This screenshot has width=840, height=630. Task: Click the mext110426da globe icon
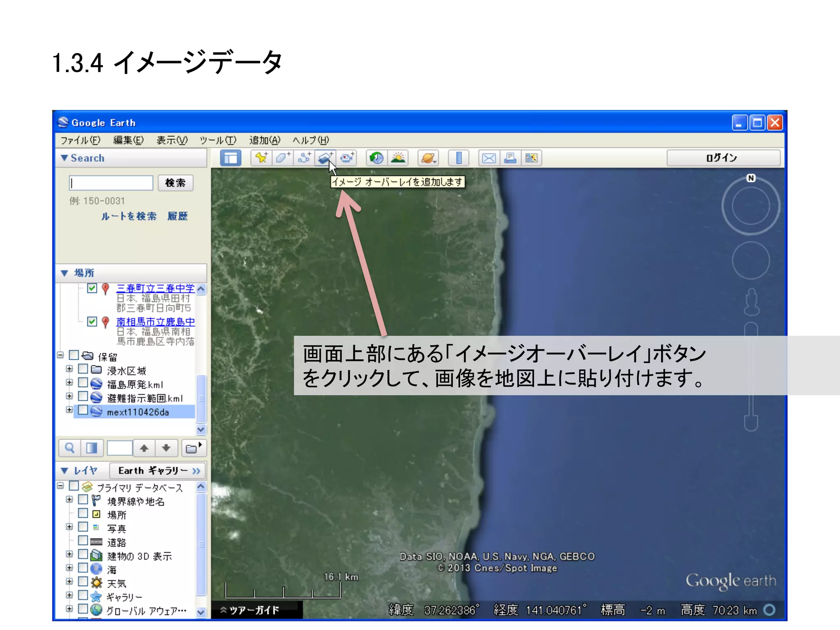tap(96, 411)
